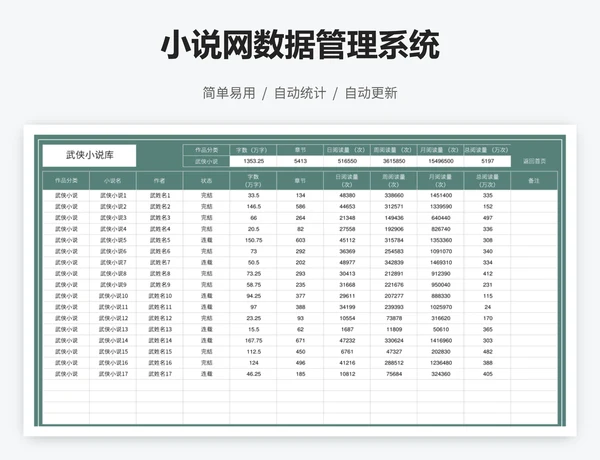Click 连载 status in 武侠小说17 row
600x460 pixels.
coord(207,374)
